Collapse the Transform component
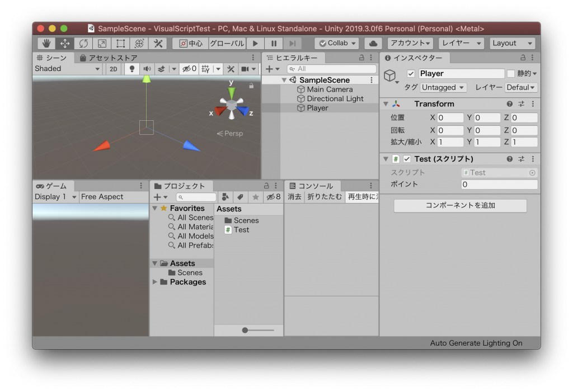The width and height of the screenshot is (573, 392). (386, 104)
